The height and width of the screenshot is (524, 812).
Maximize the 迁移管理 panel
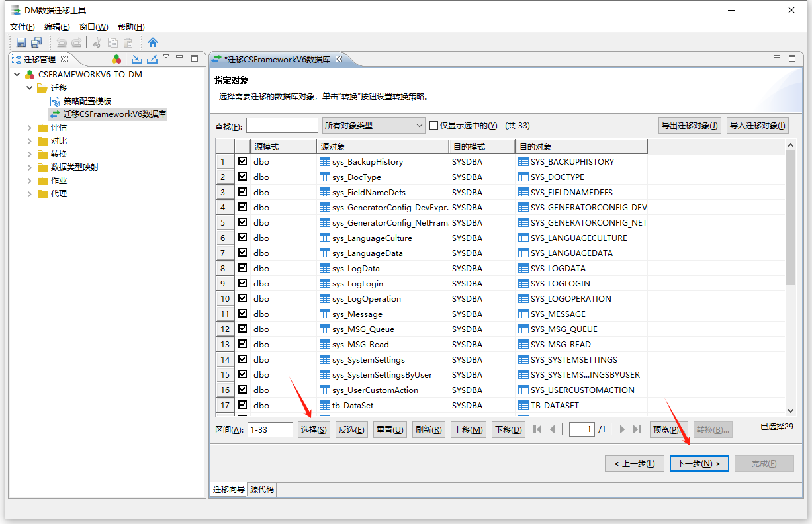(195, 58)
